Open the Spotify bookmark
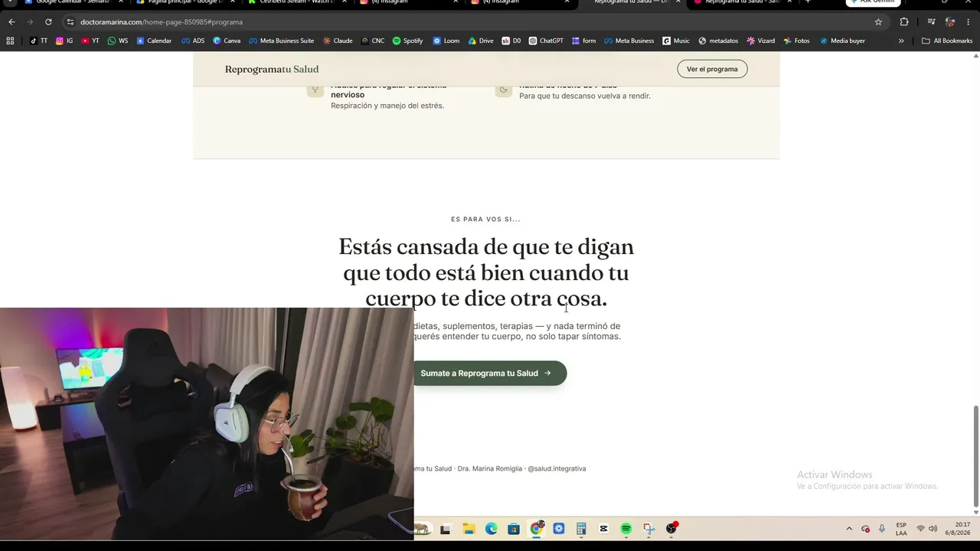Screen dimensions: 980x551 407,41
